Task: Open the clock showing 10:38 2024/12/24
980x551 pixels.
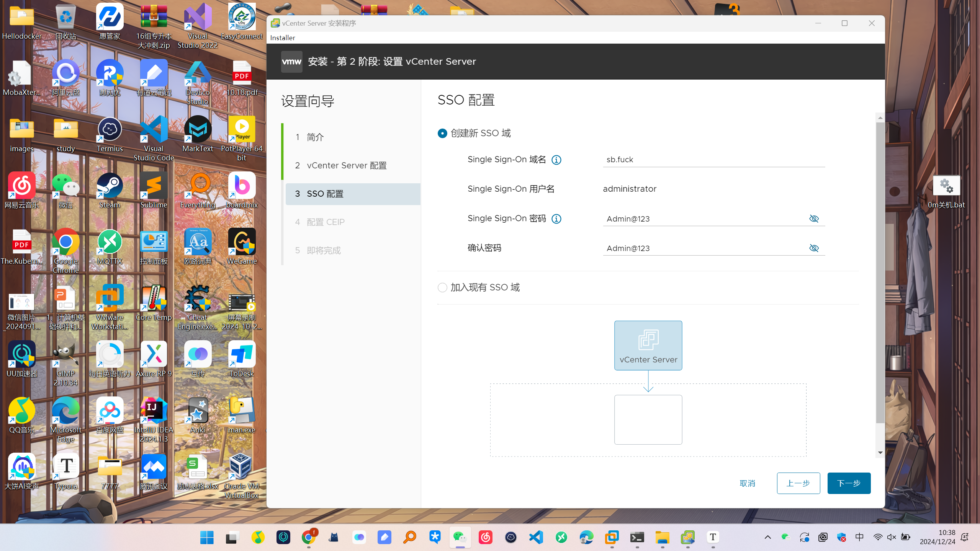Action: [937, 537]
